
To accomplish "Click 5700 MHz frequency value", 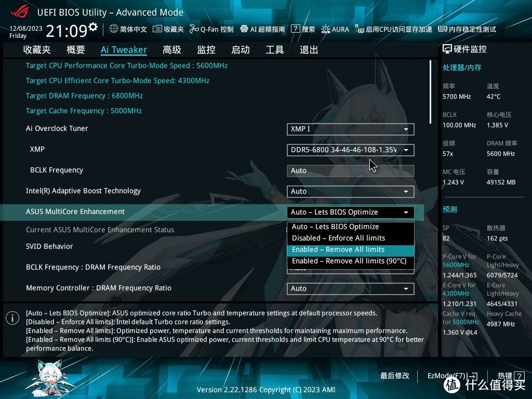I will tap(457, 97).
